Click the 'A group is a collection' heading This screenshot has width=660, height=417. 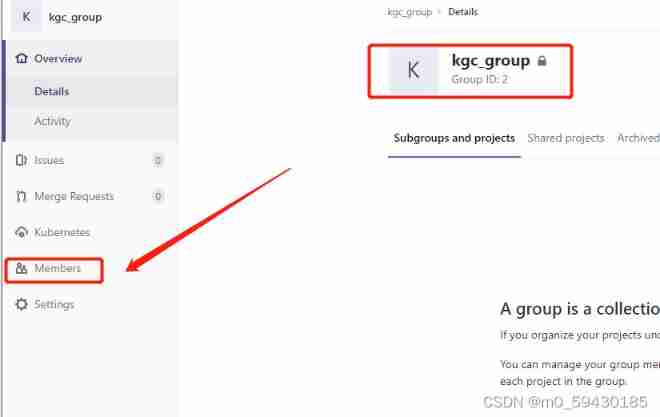point(580,309)
